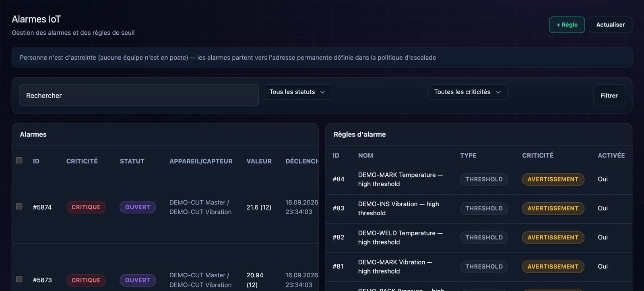Click the CRITICITÉ column header in Alarmes
644x291 pixels.
point(82,161)
